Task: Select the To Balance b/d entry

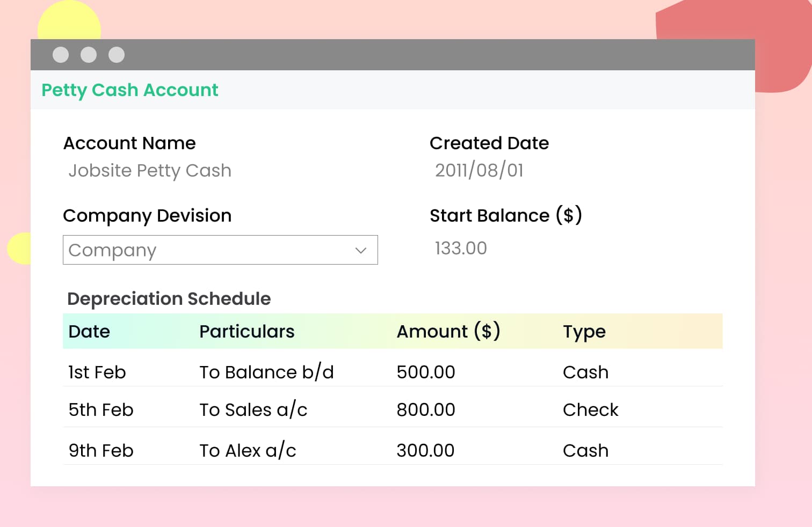Action: 266,372
